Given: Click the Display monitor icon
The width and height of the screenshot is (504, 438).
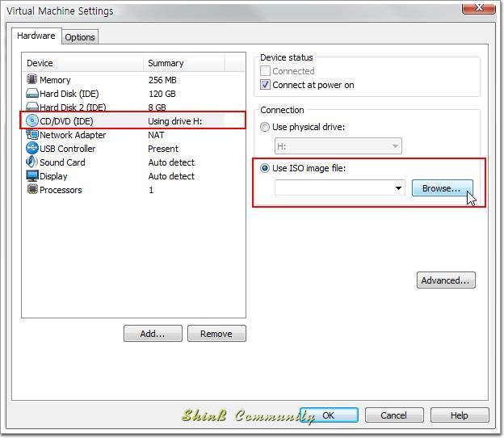Looking at the screenshot, I should tap(32, 176).
